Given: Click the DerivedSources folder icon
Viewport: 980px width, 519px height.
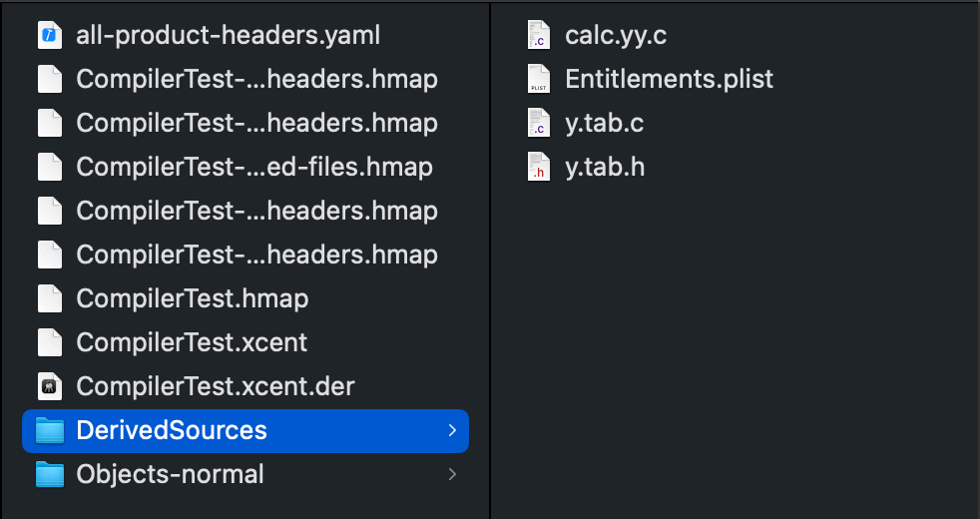Looking at the screenshot, I should point(50,430).
